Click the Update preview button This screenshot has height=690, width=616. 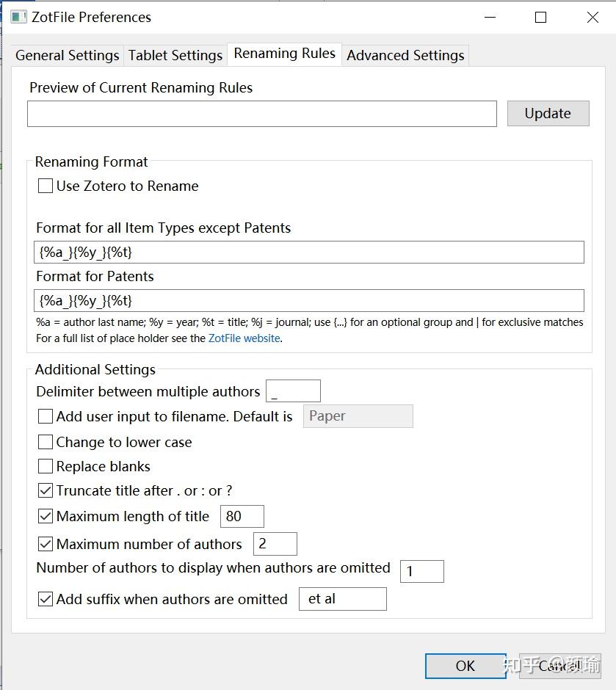point(548,113)
